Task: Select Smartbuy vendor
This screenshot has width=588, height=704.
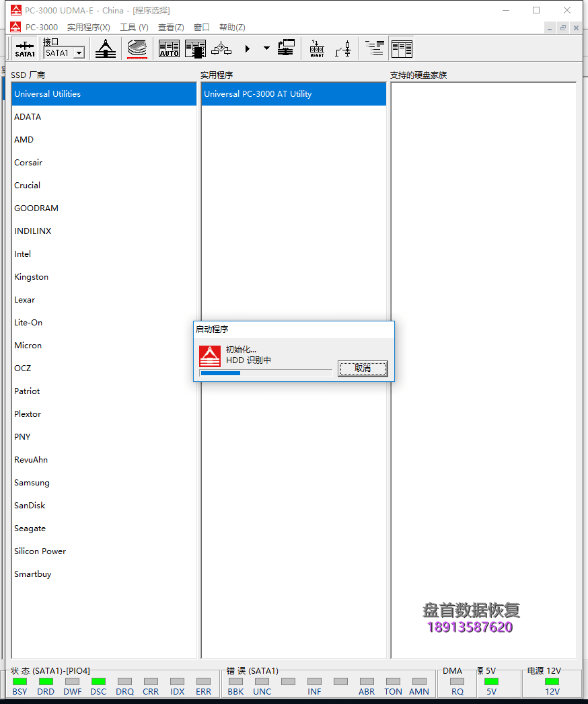Action: coord(104,575)
